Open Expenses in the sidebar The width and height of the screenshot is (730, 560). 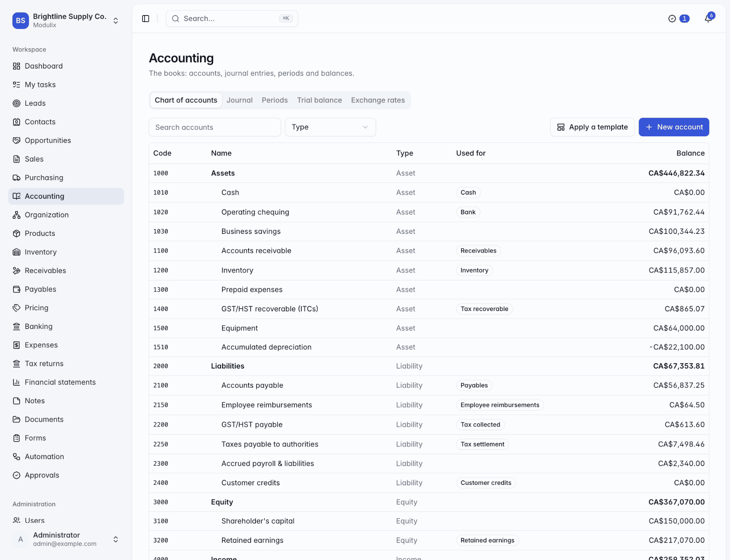pyautogui.click(x=66, y=345)
